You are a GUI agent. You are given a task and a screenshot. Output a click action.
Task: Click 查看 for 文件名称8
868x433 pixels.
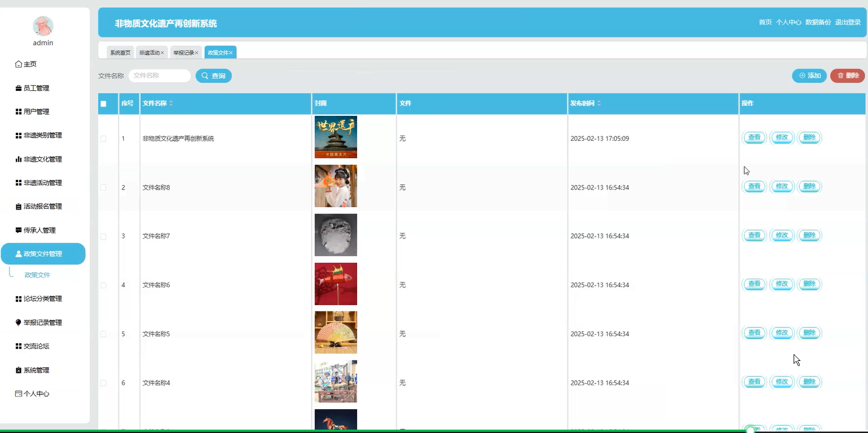coord(754,186)
